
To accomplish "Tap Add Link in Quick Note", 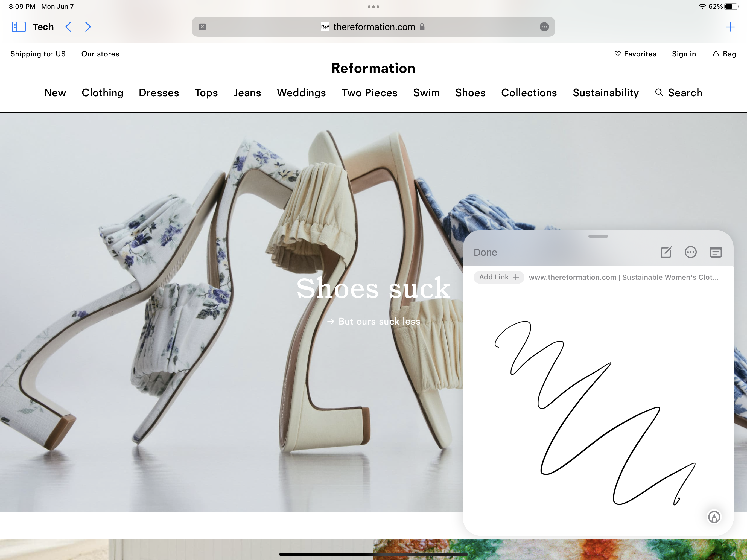I will [x=498, y=277].
